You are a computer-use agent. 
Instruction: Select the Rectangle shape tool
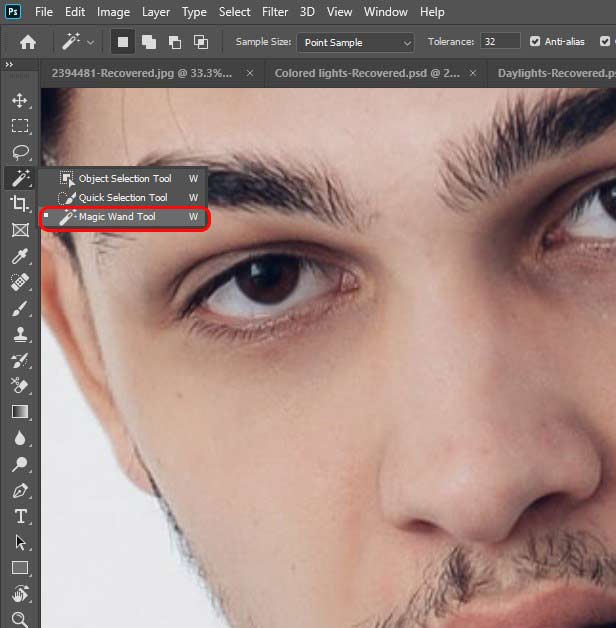[x=20, y=568]
